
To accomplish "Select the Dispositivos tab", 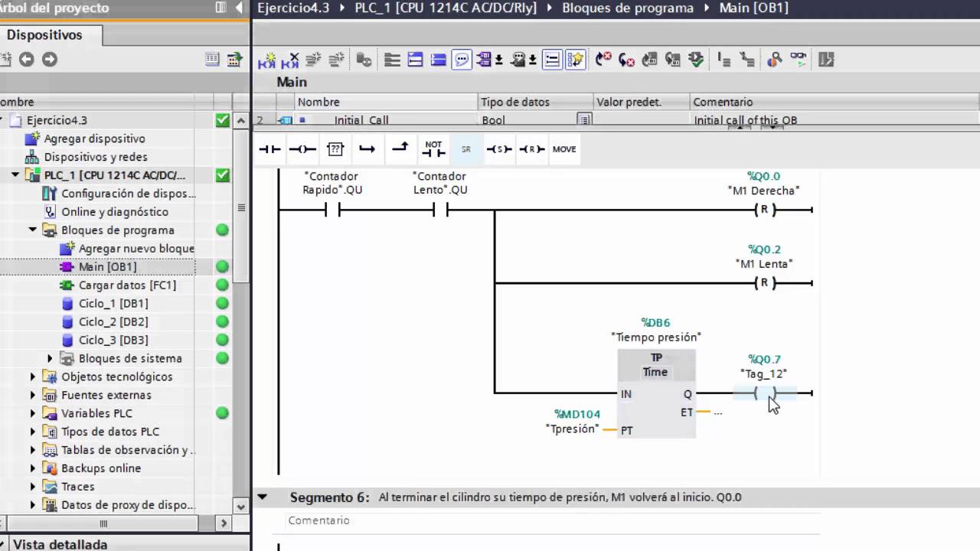I will 44,35.
